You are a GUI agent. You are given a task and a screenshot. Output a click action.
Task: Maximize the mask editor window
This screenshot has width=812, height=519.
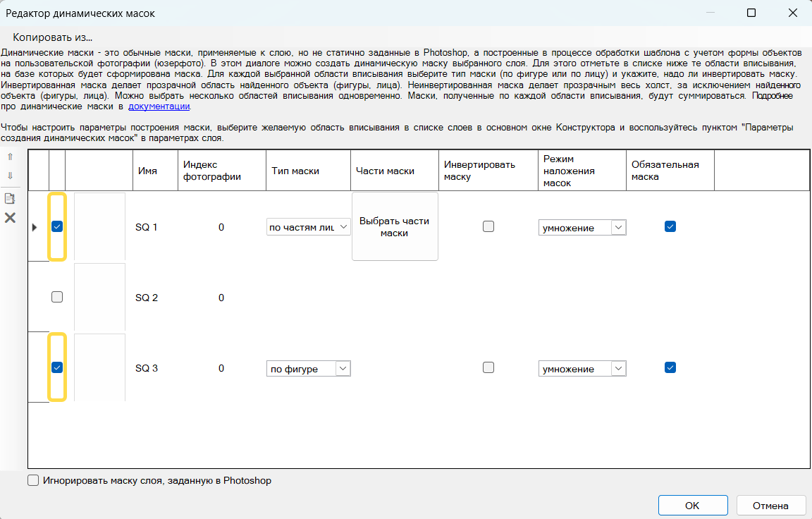(x=751, y=13)
